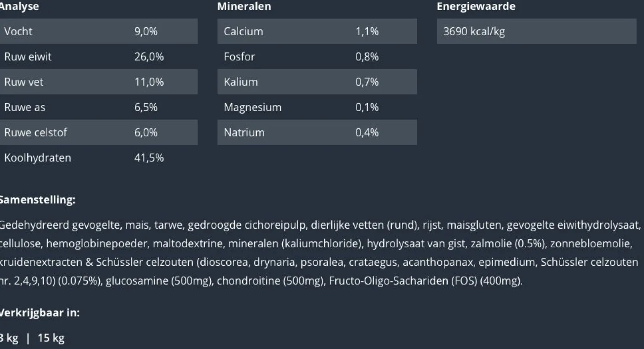This screenshot has width=644, height=349.
Task: Click the Magnesium row label
Action: pyautogui.click(x=252, y=107)
